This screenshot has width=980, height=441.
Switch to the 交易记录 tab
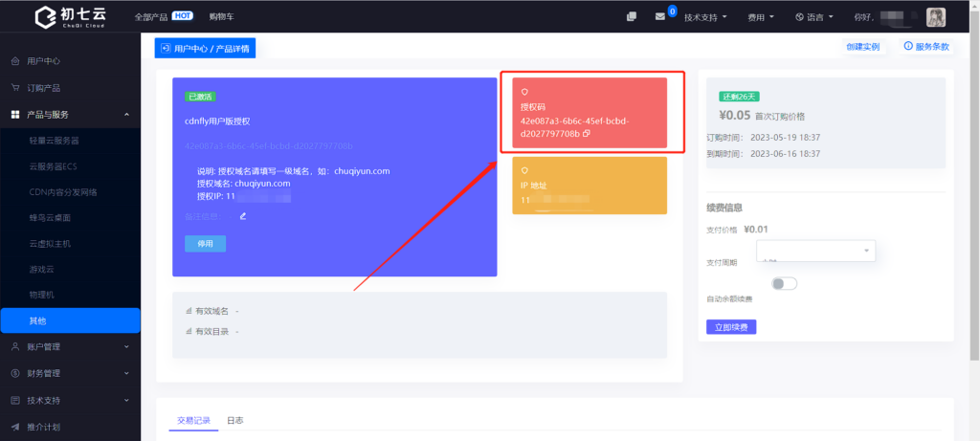(193, 420)
